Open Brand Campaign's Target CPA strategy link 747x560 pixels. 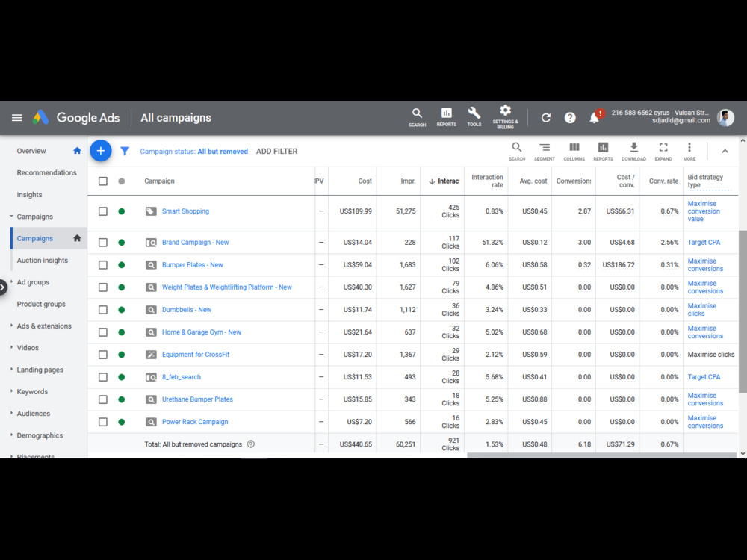[x=704, y=243]
